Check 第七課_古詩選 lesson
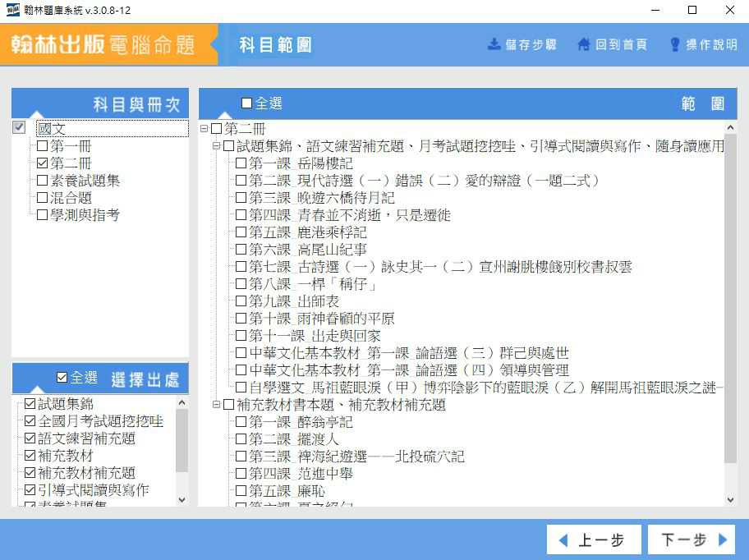The width and height of the screenshot is (749, 560). pos(241,266)
